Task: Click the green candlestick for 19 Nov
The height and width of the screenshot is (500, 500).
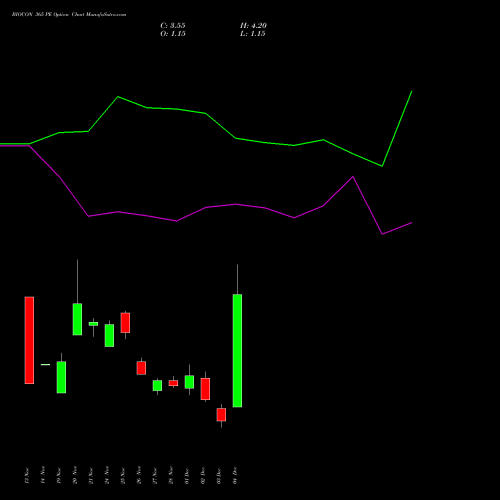Action: pos(61,377)
